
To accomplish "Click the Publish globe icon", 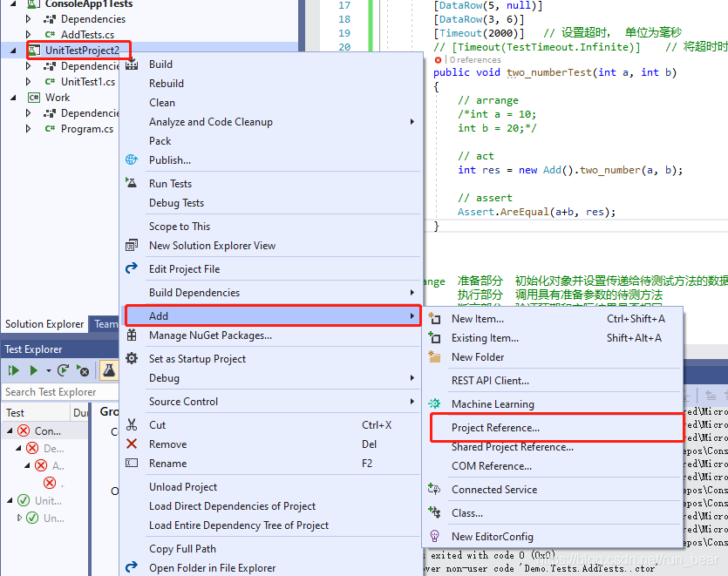I will (x=132, y=159).
